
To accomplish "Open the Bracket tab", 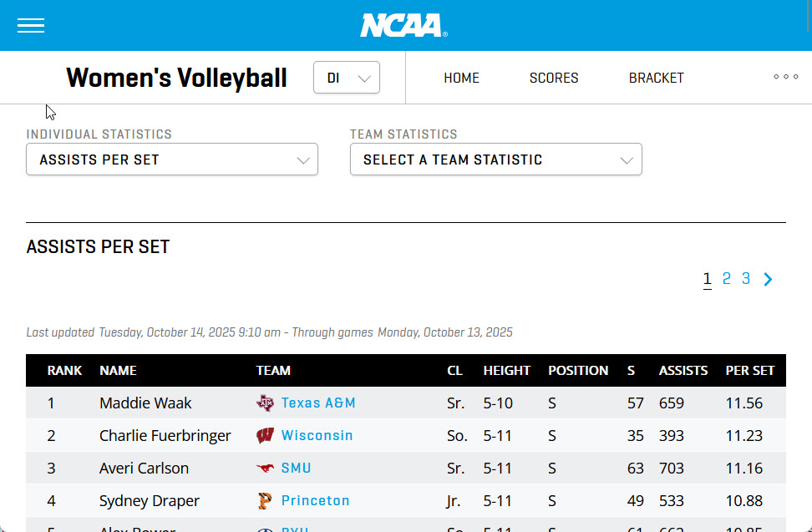I will [656, 78].
